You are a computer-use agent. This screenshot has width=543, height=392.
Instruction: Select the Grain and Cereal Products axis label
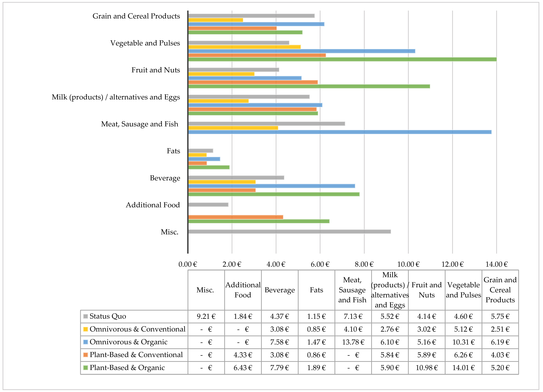136,16
